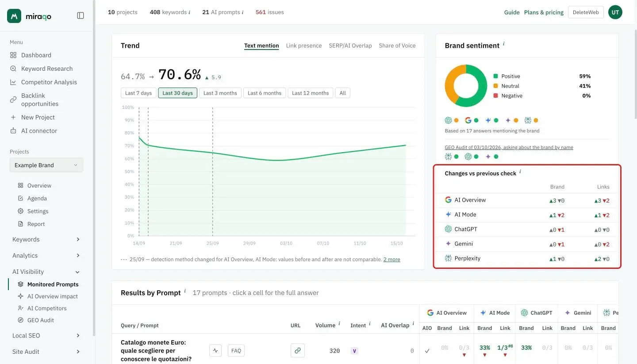The width and height of the screenshot is (637, 364).
Task: Click the info icon beside Brand sentiment
Action: click(504, 44)
